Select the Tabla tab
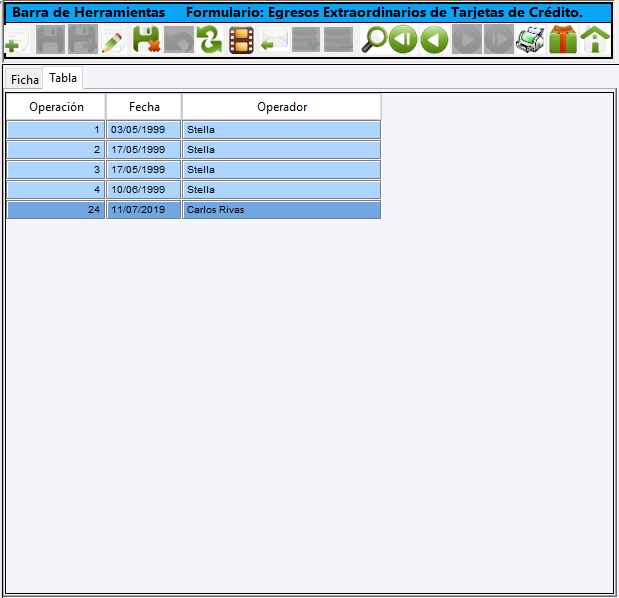619x598 pixels. coord(63,78)
